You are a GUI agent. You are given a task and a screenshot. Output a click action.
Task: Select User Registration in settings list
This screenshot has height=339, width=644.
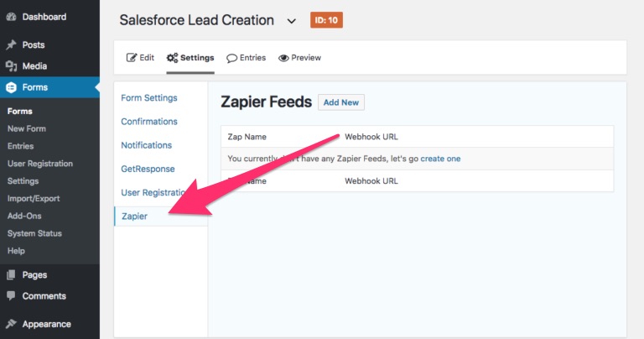tap(154, 193)
